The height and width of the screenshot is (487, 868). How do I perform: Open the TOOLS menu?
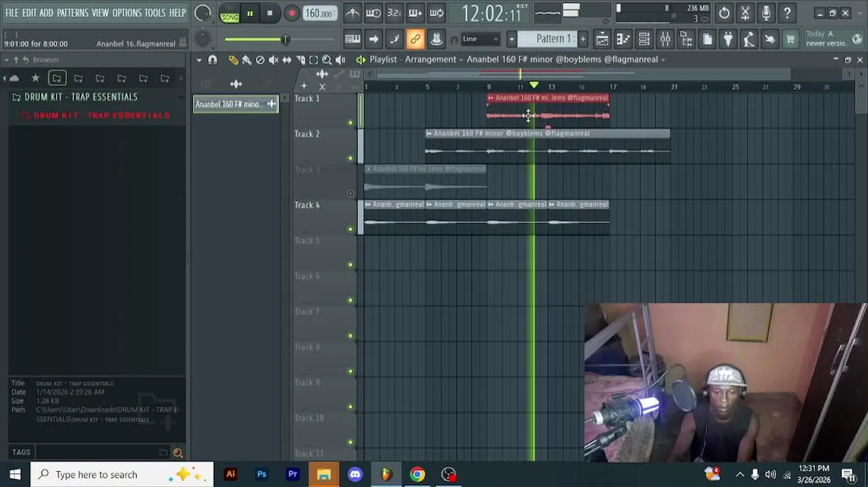(x=155, y=13)
